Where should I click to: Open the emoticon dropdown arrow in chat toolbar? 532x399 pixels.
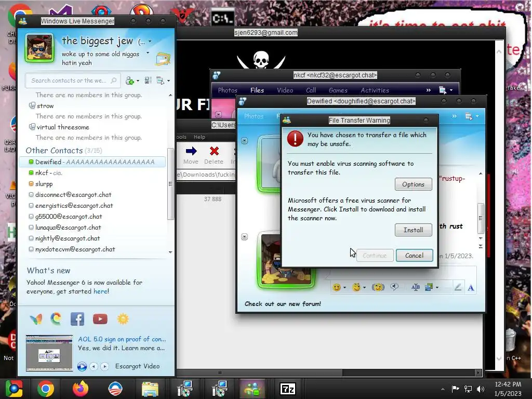[345, 288]
